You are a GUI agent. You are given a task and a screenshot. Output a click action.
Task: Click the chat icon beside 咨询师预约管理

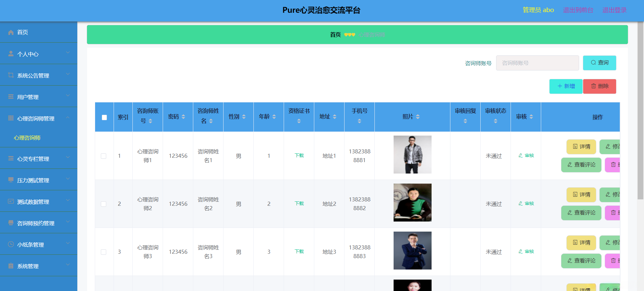point(11,223)
